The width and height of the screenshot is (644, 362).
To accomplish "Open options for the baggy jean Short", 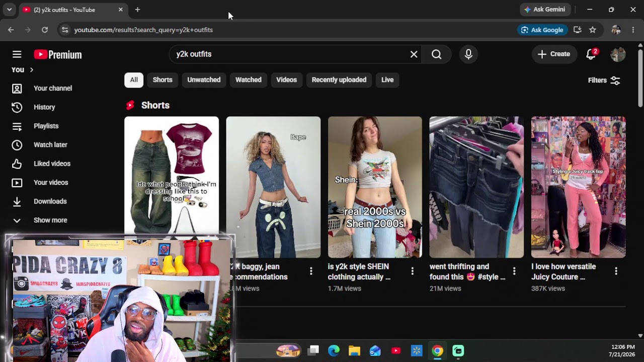I will (311, 271).
